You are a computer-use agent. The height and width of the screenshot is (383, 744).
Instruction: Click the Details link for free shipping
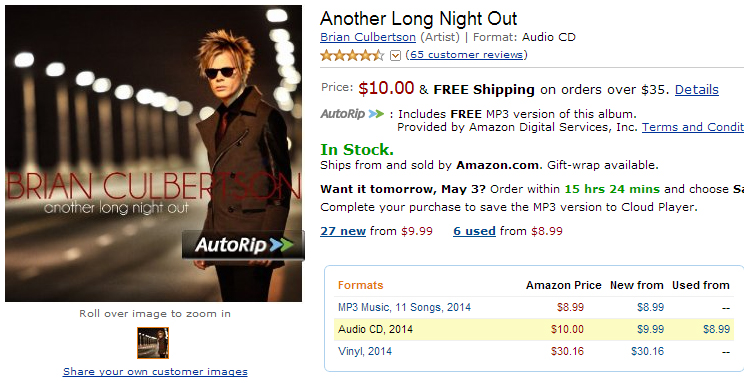697,90
